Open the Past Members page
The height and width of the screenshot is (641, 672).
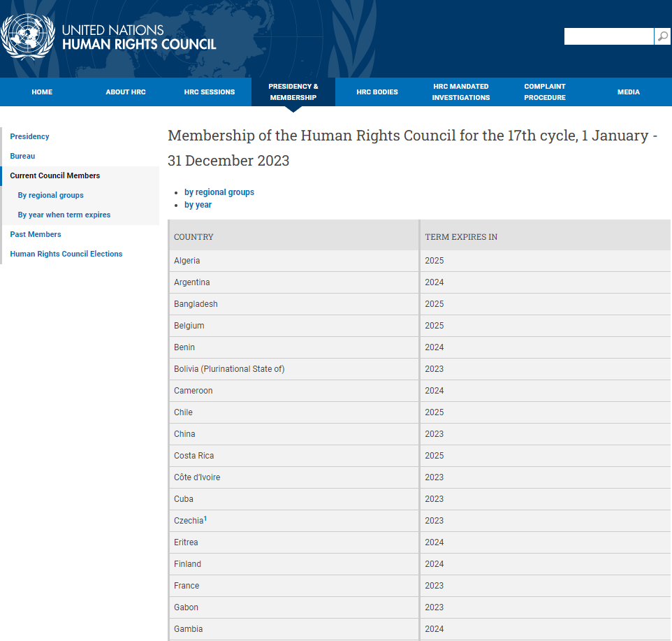(36, 234)
